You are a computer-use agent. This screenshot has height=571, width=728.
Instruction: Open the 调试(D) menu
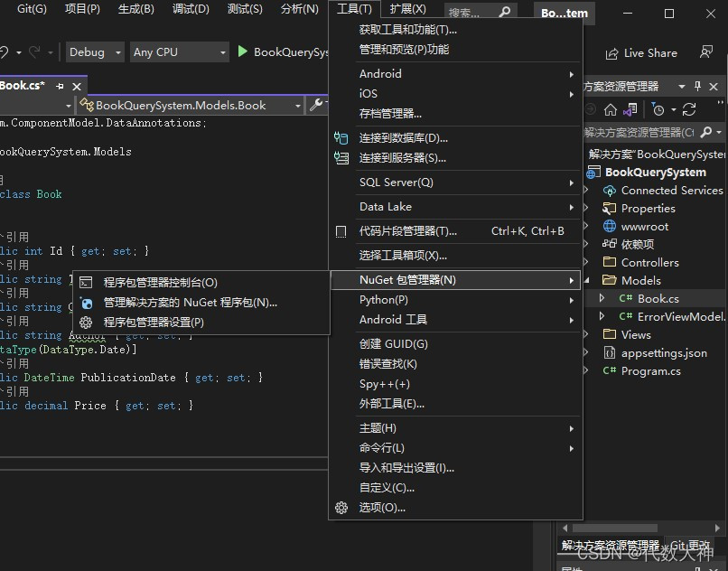[x=191, y=9]
